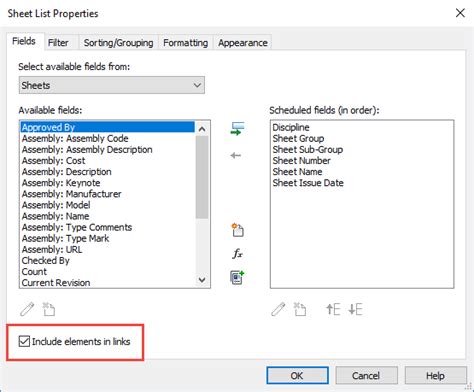Click the Help button

coord(435,376)
